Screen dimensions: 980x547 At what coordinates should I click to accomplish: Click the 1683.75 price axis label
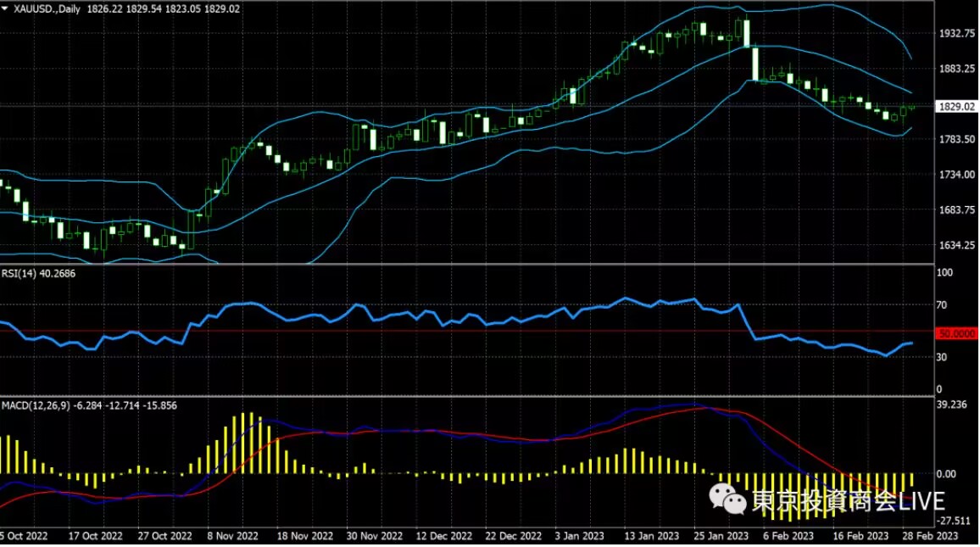[957, 210]
